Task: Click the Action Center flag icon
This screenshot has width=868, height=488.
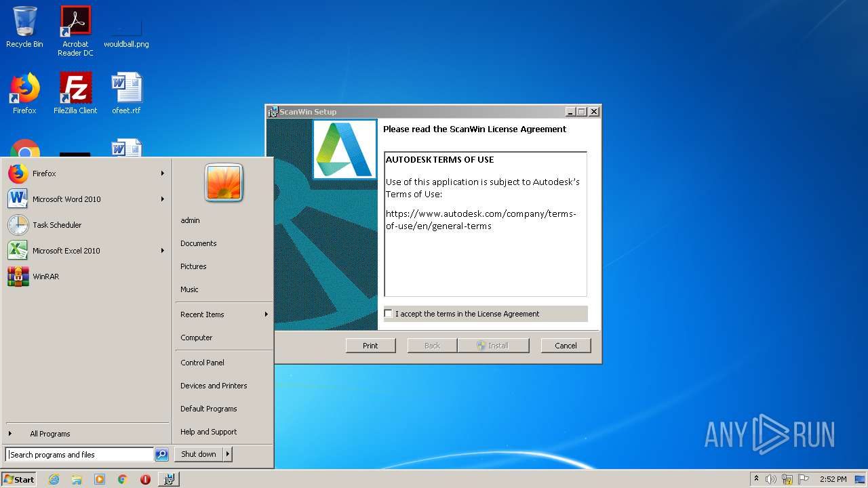Action: [804, 479]
